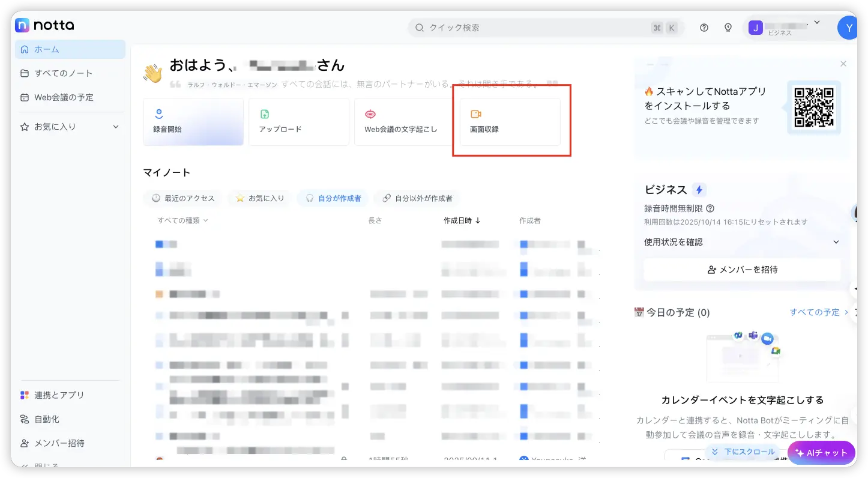Expand お気に入り section in sidebar

click(116, 127)
